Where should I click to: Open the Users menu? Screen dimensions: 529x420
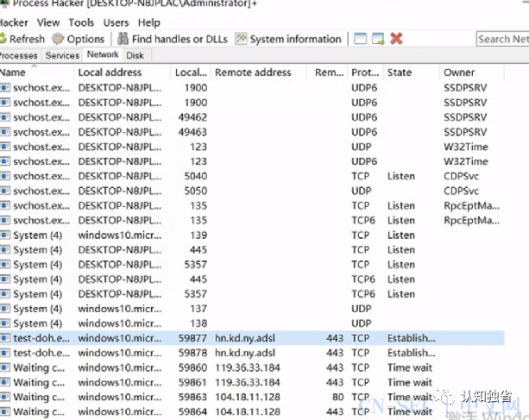116,22
